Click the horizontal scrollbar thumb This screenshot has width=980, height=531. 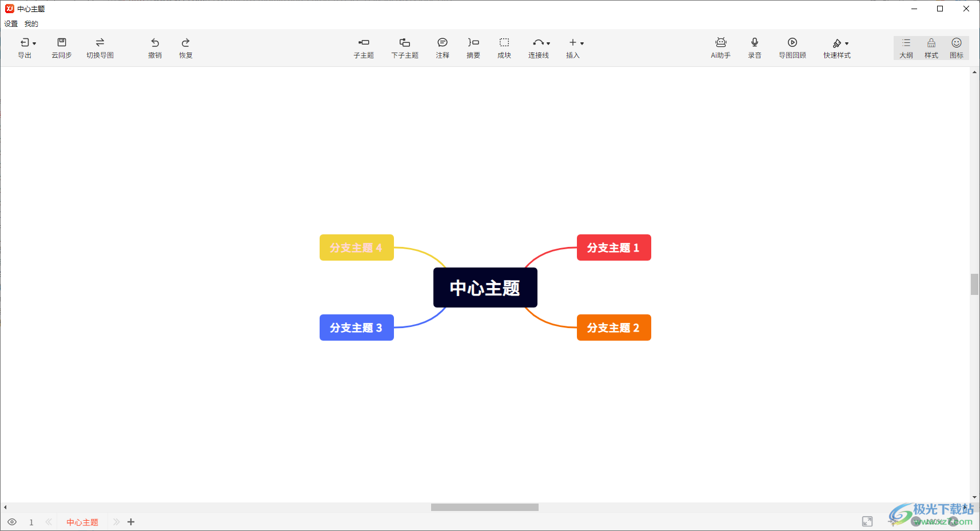click(x=485, y=508)
